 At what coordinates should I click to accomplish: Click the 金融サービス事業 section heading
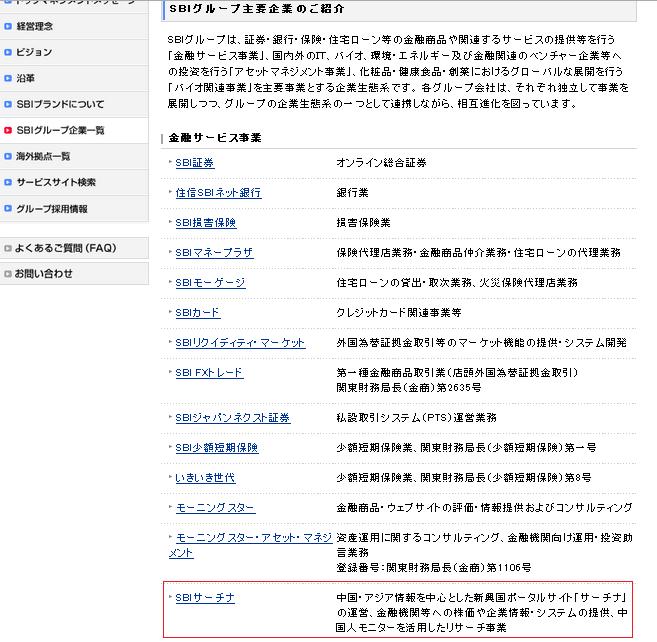tap(215, 138)
